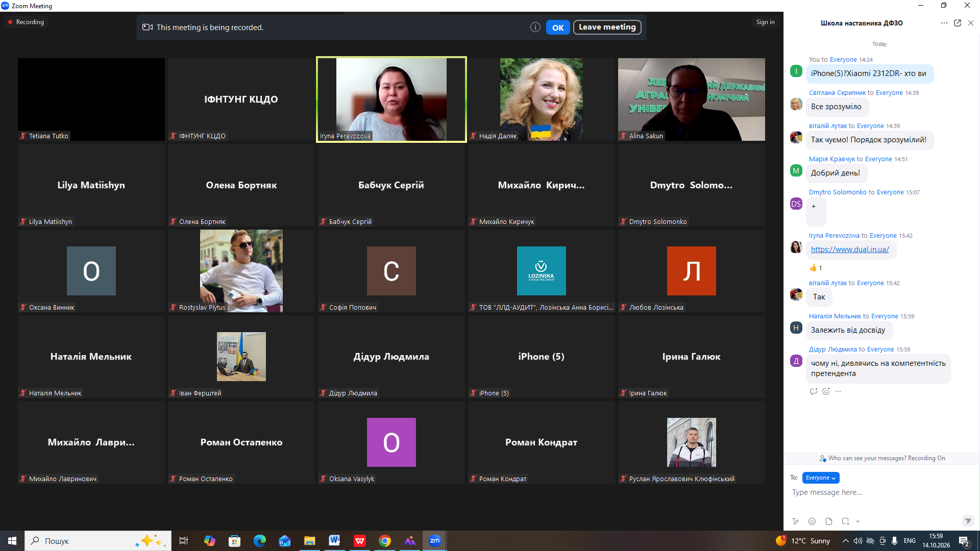Close the chat panel
Screen dimensions: 980x551
[971, 23]
